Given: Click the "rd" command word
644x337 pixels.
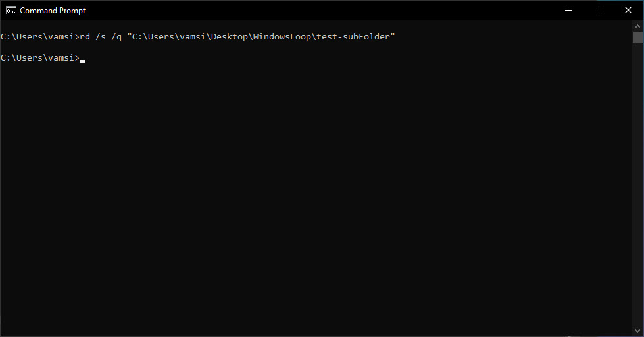Looking at the screenshot, I should [85, 37].
